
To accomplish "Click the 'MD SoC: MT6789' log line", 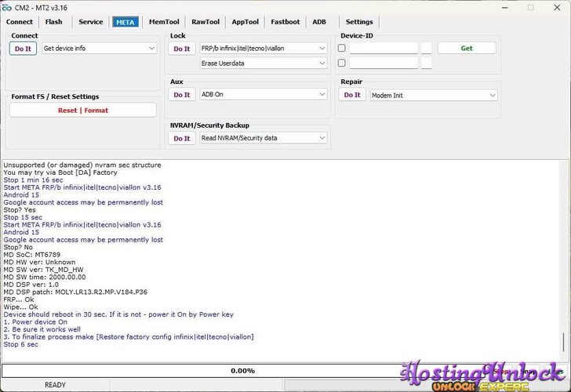I will pyautogui.click(x=32, y=255).
